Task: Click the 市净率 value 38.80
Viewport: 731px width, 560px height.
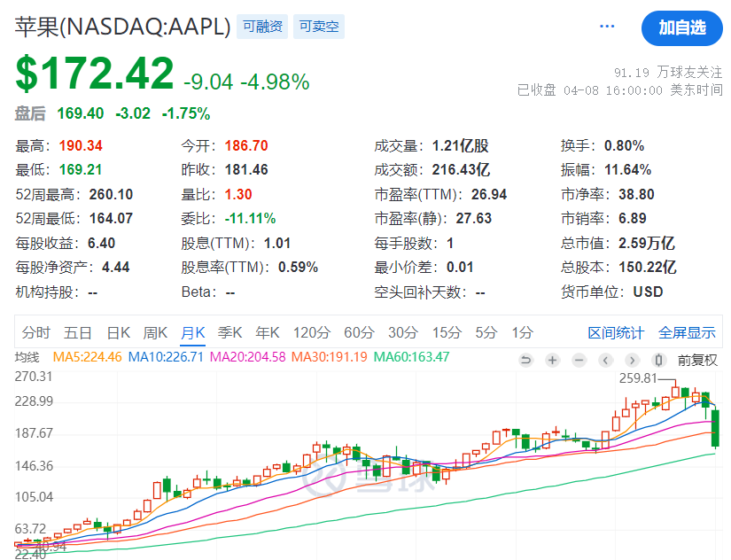Action: point(636,194)
